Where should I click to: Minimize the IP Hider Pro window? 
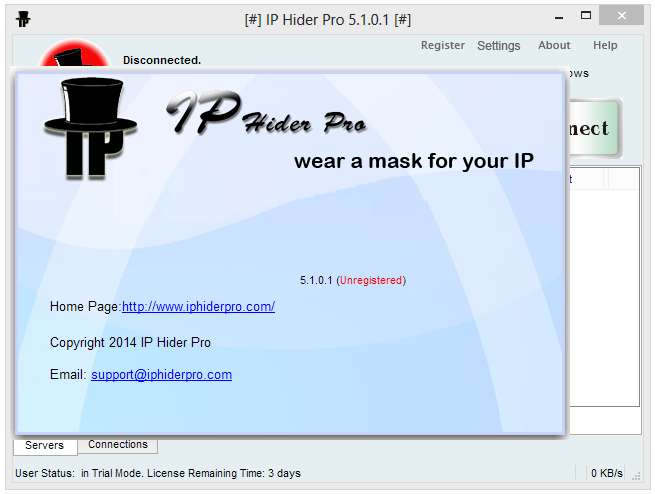click(x=559, y=18)
